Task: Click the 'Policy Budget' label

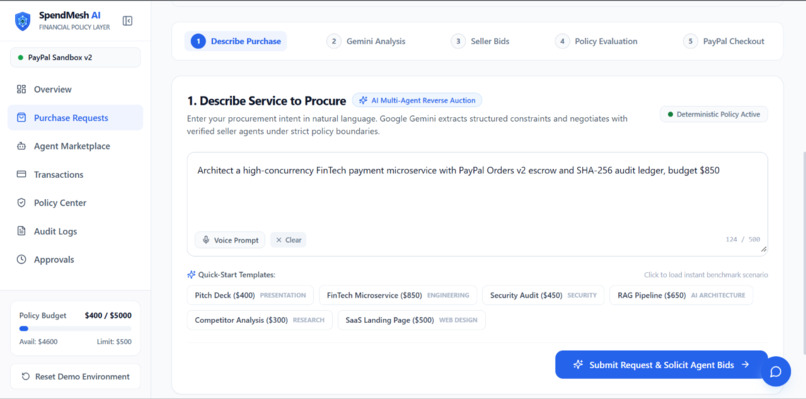Action: [43, 315]
